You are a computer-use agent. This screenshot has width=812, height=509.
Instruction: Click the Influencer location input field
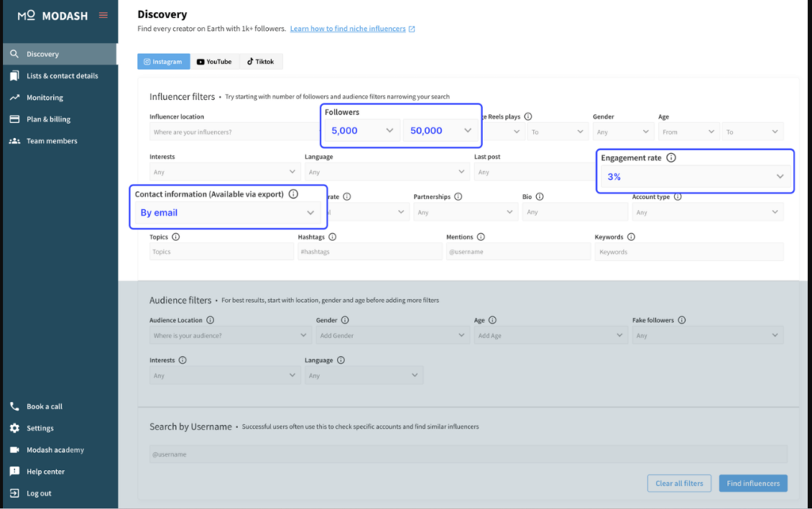coord(235,132)
